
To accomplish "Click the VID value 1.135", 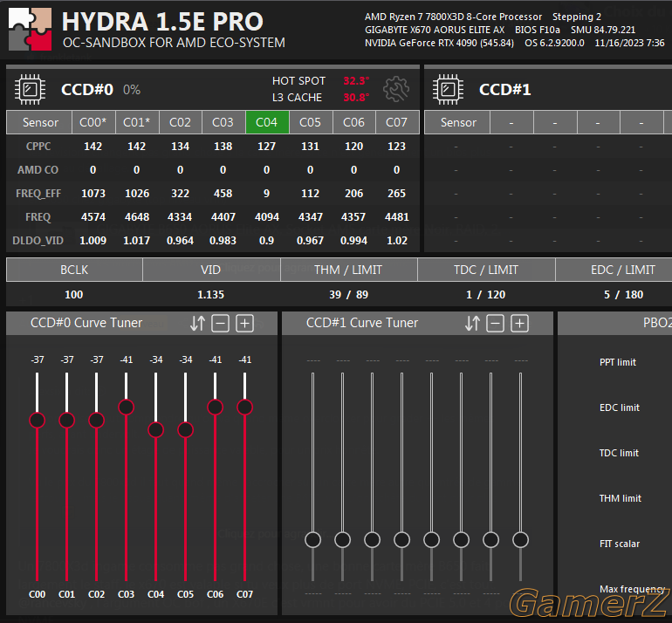I will pos(210,294).
